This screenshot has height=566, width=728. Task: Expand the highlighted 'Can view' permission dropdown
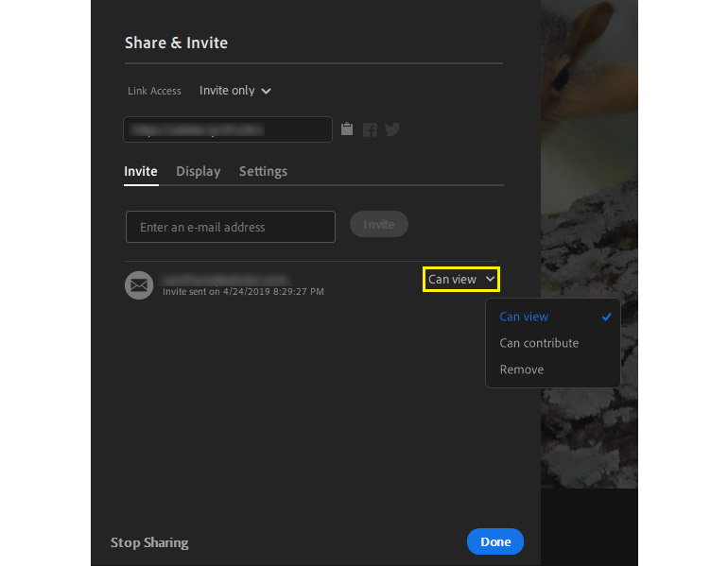[461, 279]
